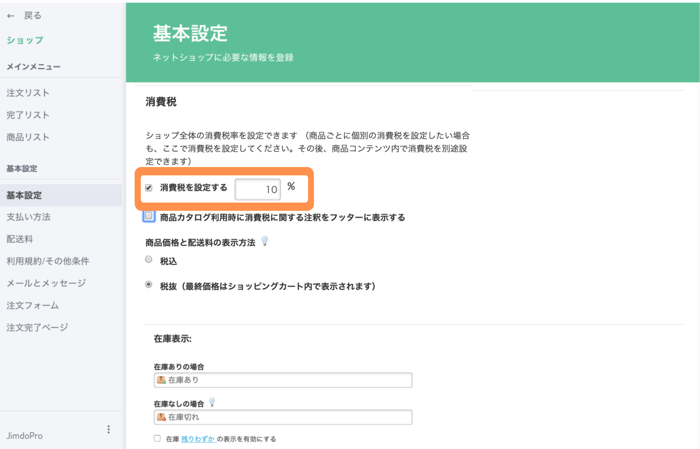Click the in-stock box icon in 在庫あり field
This screenshot has height=449, width=700.
[161, 380]
